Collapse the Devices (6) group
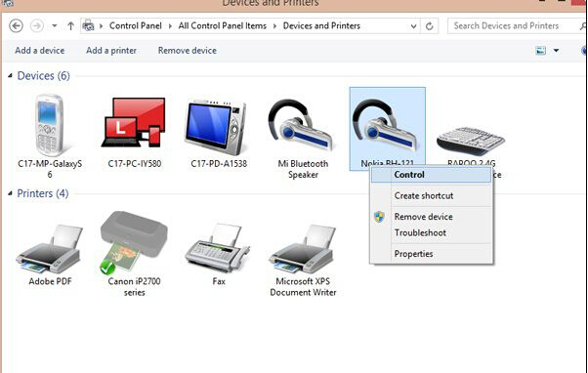The width and height of the screenshot is (588, 373). tap(10, 76)
